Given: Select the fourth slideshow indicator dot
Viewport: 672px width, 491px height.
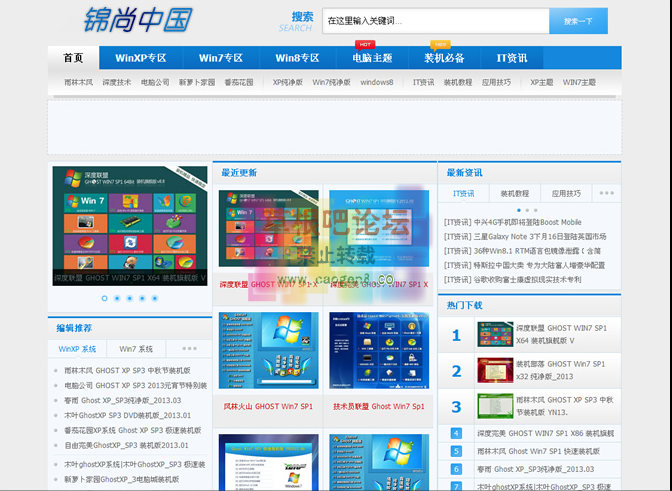Looking at the screenshot, I should point(142,298).
